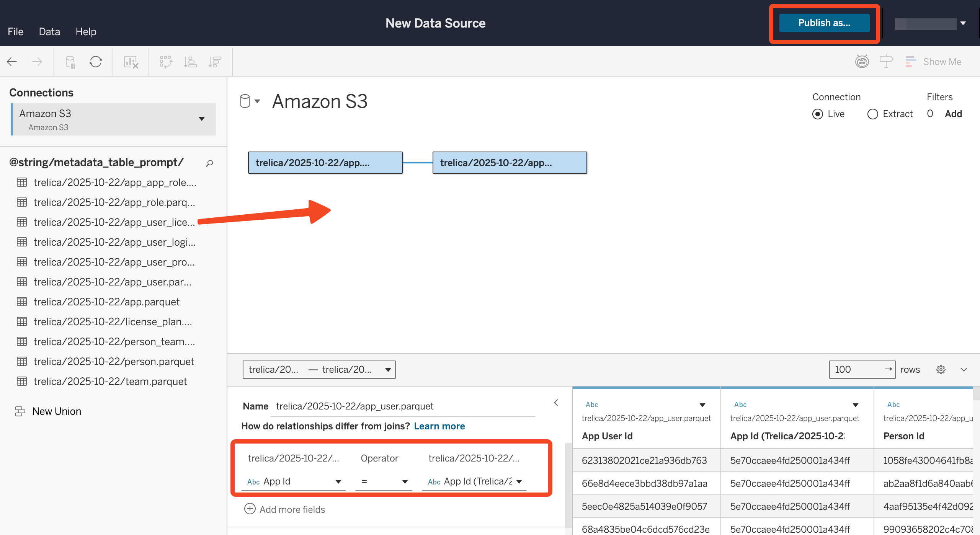
Task: Select trelica/2025-10-22/person.parquet table
Action: (x=114, y=361)
